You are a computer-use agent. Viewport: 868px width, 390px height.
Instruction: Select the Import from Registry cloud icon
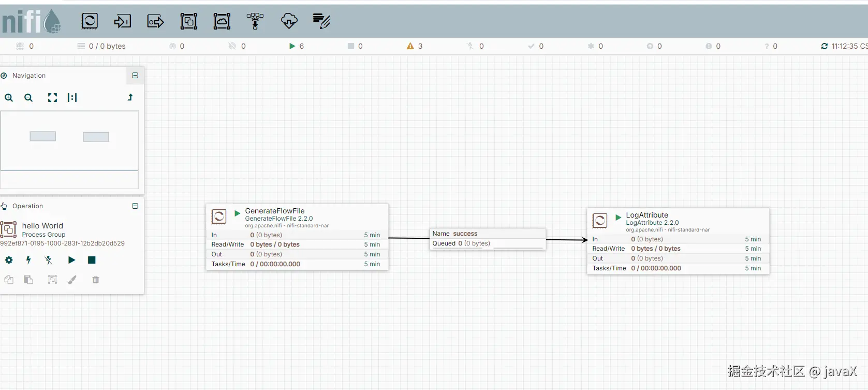click(289, 21)
